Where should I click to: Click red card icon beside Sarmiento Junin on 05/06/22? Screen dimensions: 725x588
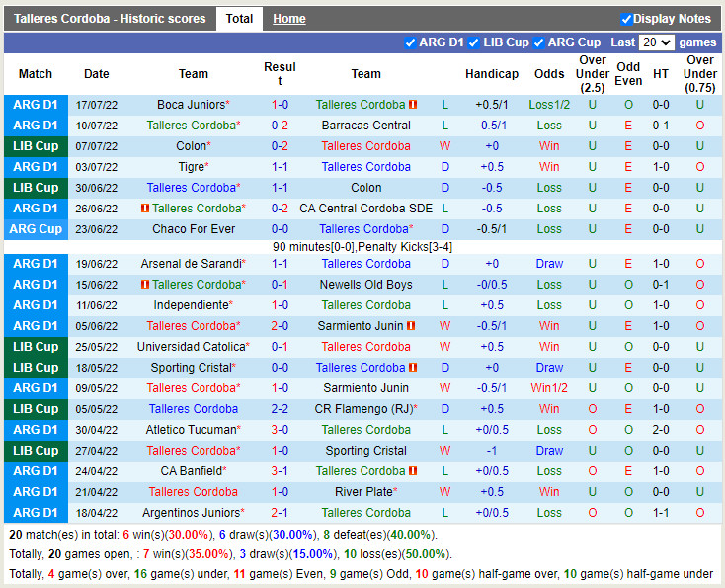pyautogui.click(x=410, y=326)
